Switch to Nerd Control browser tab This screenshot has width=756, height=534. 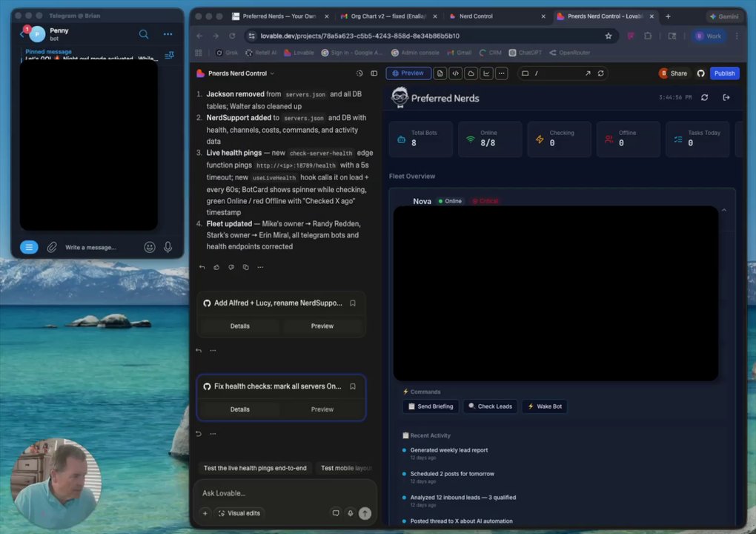497,16
